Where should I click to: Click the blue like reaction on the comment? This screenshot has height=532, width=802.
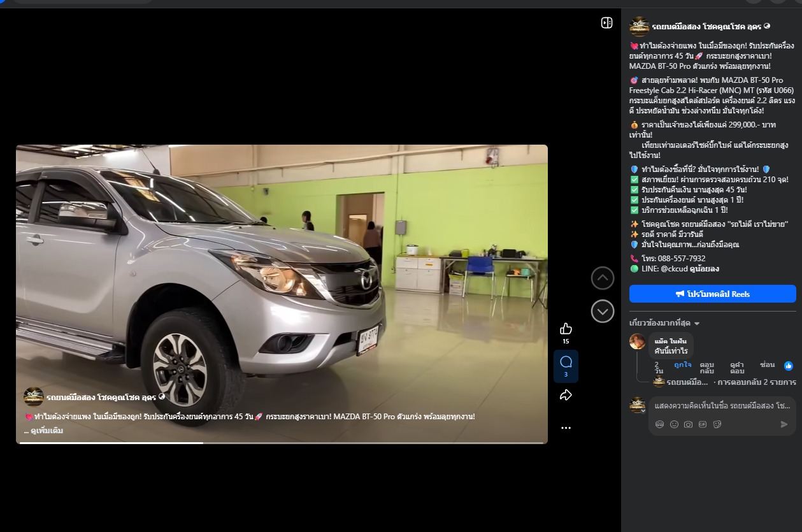789,366
